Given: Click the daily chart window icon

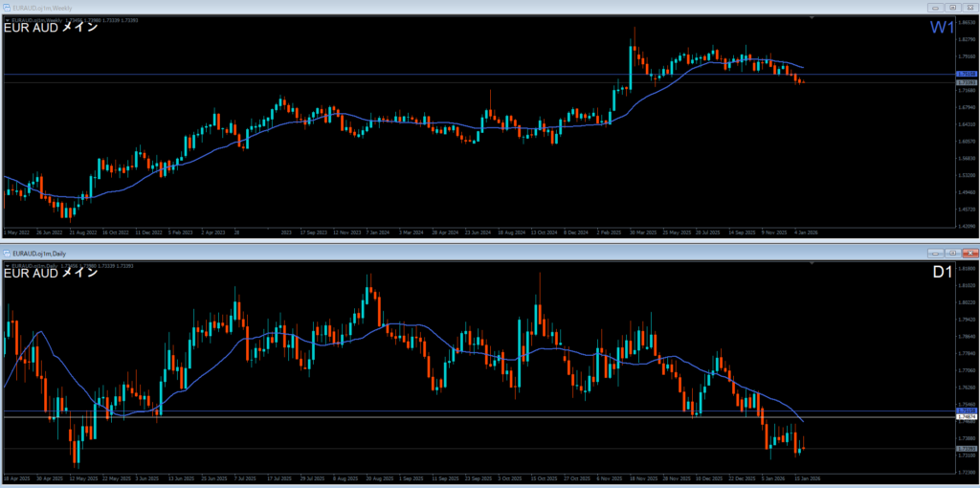Looking at the screenshot, I should coord(6,253).
